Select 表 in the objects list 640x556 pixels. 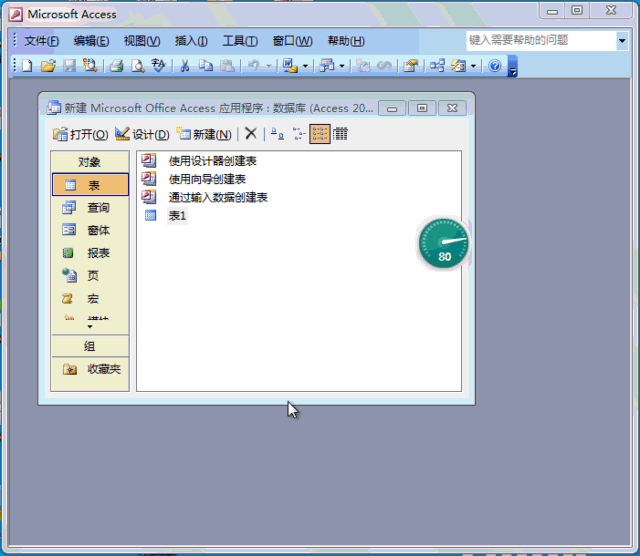point(90,185)
